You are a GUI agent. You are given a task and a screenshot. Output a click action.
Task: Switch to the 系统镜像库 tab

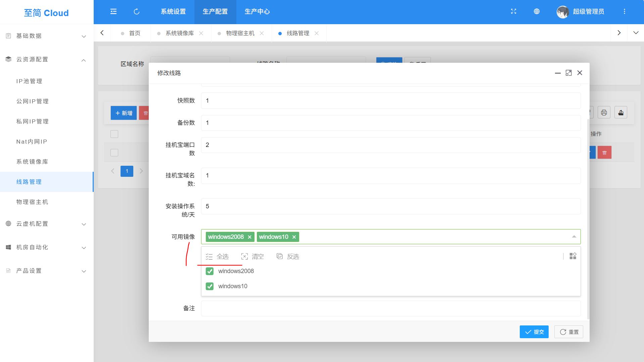point(180,33)
